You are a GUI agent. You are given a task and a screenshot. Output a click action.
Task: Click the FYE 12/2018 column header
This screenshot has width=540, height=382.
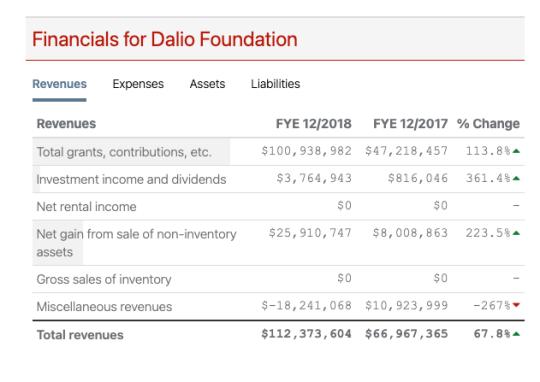[313, 124]
